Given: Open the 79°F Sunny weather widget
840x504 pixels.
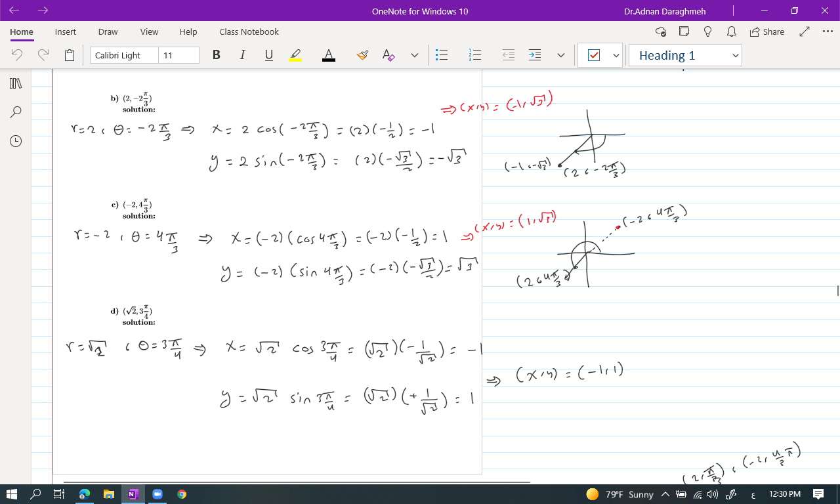Looking at the screenshot, I should pos(619,494).
